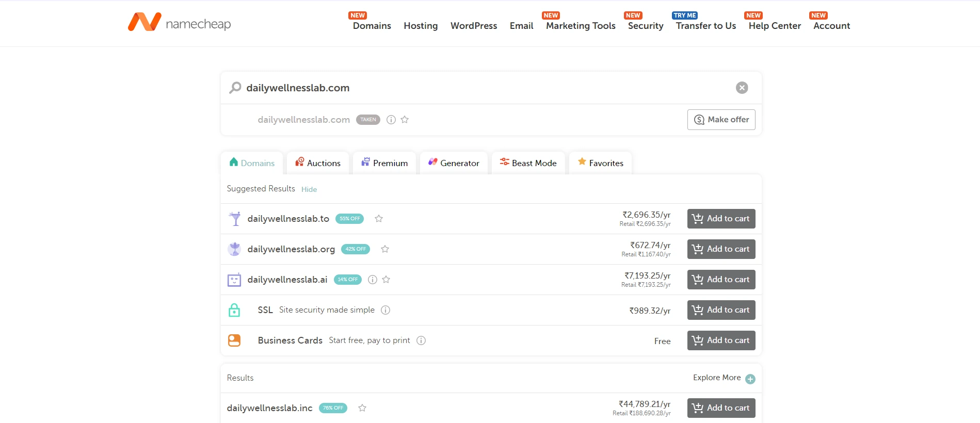Click the SSL padlock icon

(x=234, y=310)
